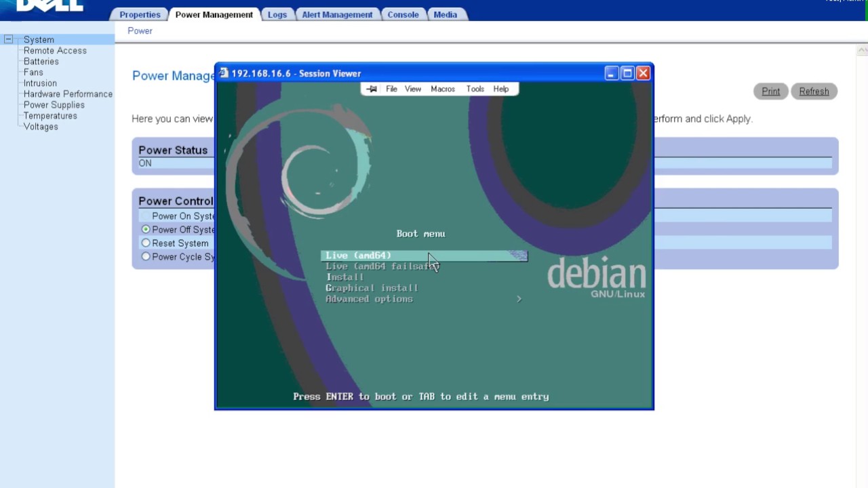Viewport: 868px width, 488px height.
Task: Open Intrusion in the tree
Action: 40,83
